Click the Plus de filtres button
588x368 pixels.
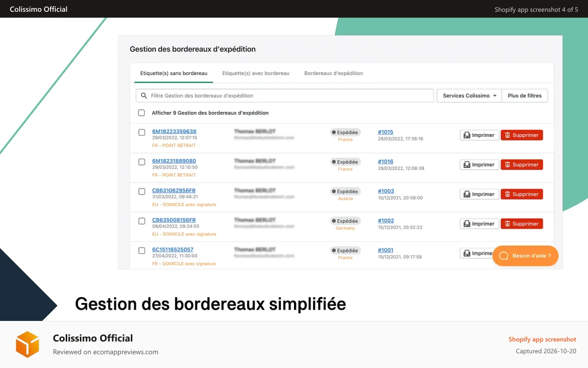pos(525,96)
